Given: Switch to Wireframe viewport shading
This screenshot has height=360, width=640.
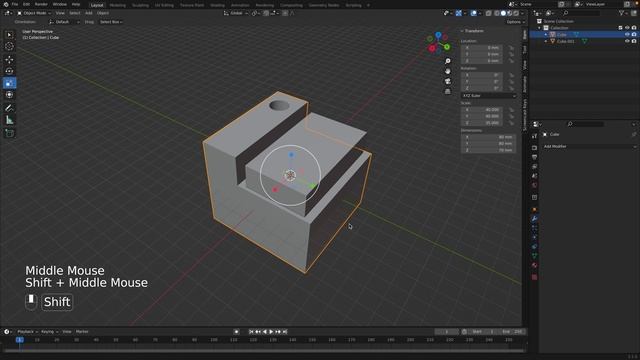Looking at the screenshot, I should (x=497, y=13).
